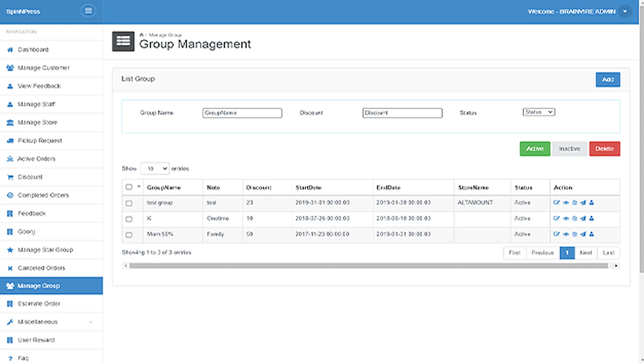Click the red Delete button
Viewport: 644px width, 363px height.
[605, 149]
